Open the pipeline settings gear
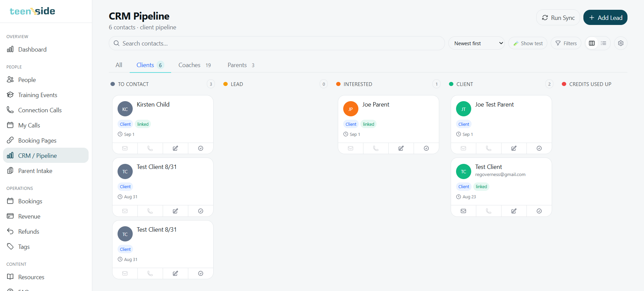This screenshot has height=291, width=644. click(x=621, y=43)
